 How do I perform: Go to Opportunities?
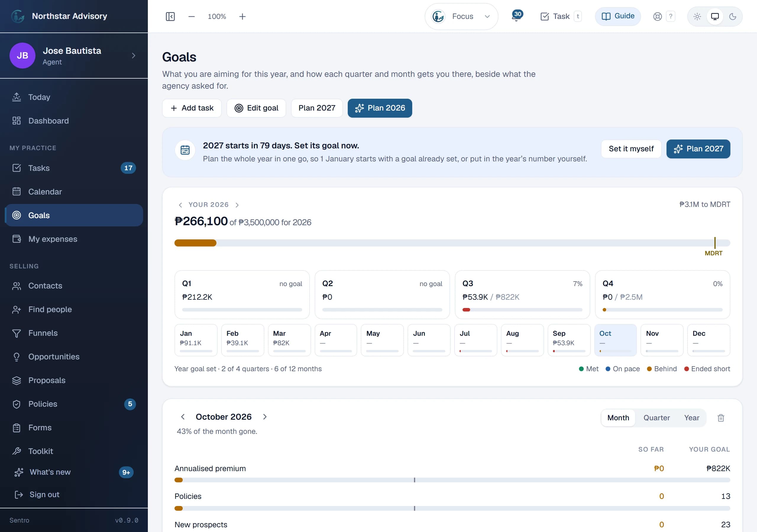point(74,357)
